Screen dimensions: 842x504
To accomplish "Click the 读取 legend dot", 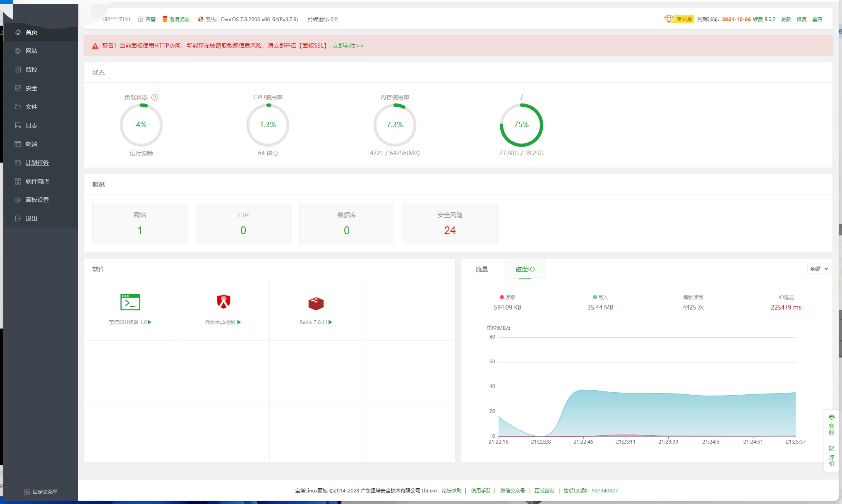I will [x=502, y=297].
